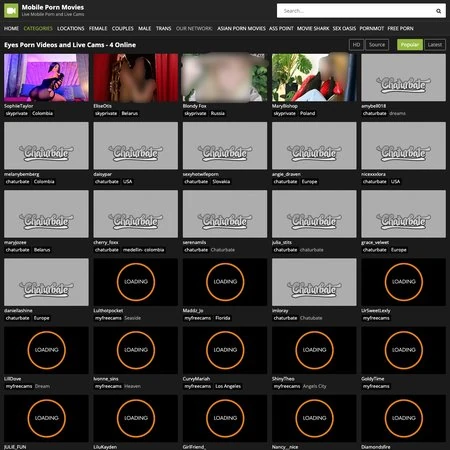Open the Mobile Porn Movies site title
Image resolution: width=450 pixels, height=450 pixels.
53,7
